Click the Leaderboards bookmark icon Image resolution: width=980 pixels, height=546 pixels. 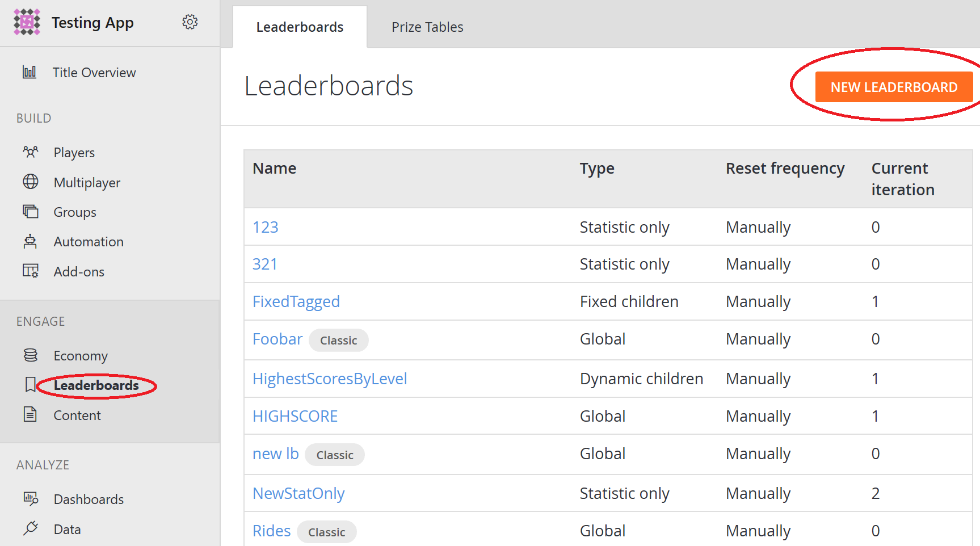tap(31, 385)
